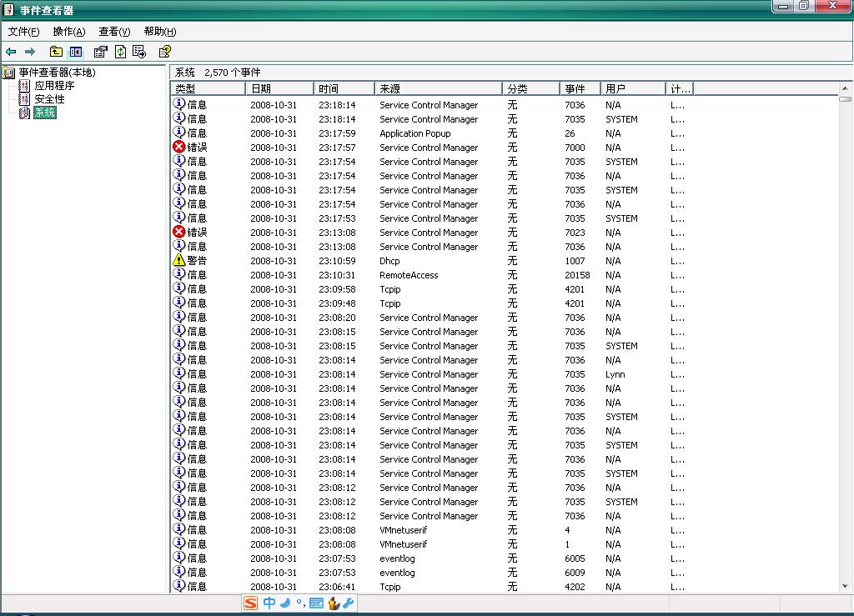854x616 pixels.
Task: Open the 查看(V) menu
Action: [x=114, y=32]
